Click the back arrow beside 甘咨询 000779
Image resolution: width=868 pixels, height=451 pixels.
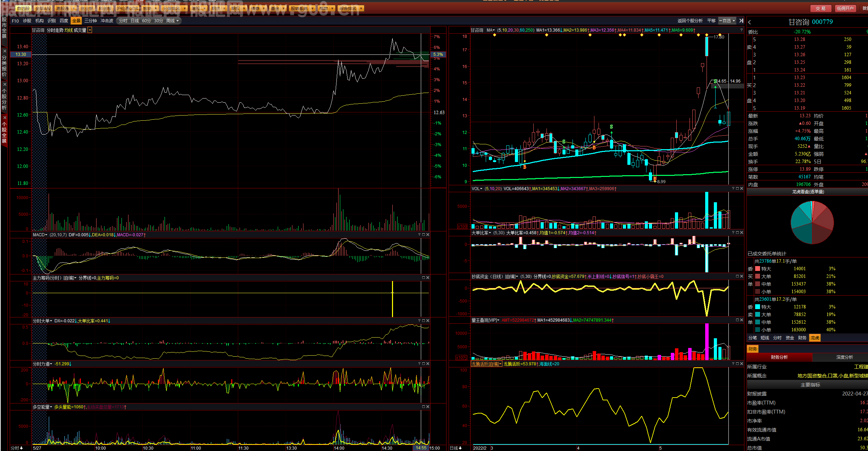(750, 22)
